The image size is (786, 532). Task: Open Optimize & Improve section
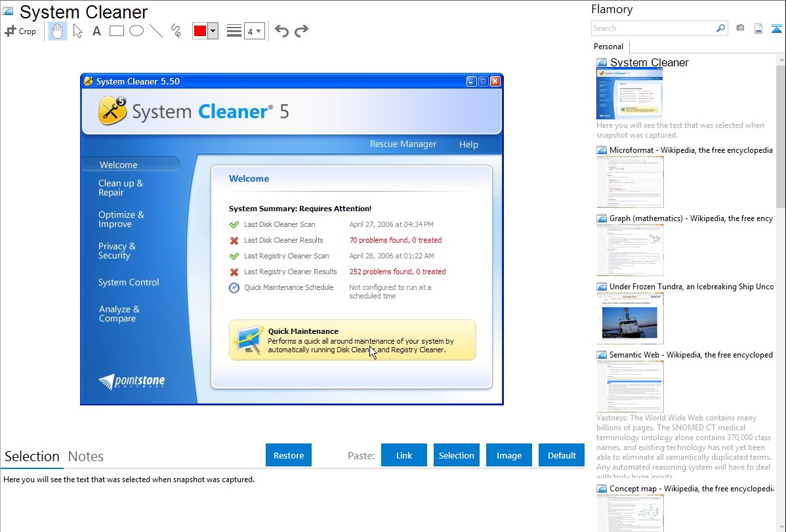(121, 220)
